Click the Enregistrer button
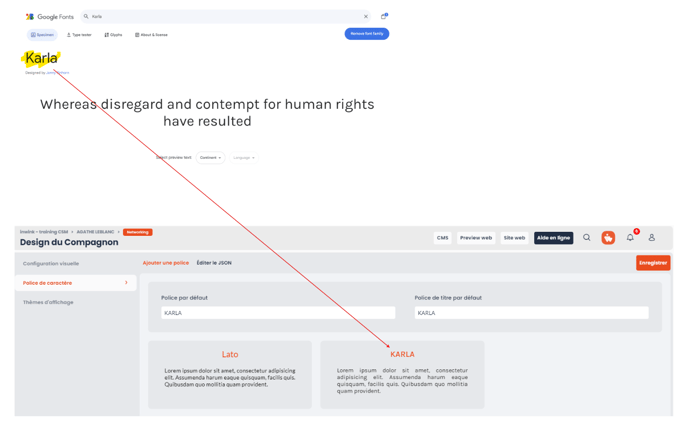This screenshot has height=447, width=688. tap(653, 263)
